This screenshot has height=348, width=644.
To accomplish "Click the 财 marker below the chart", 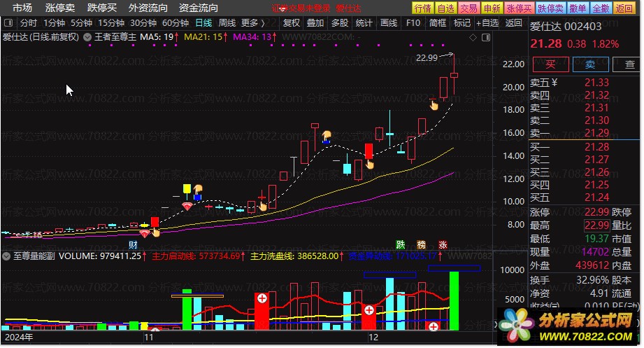I will 133,245.
